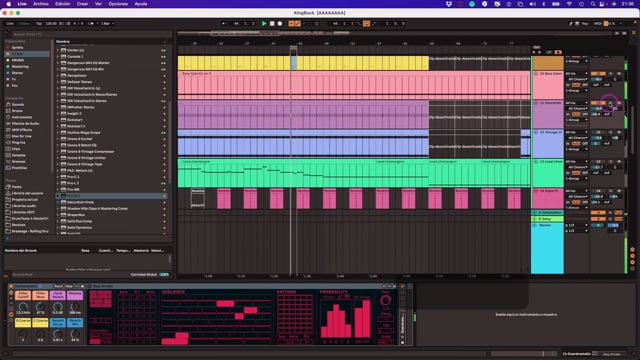Adjust the Cantidad Global groove amount slider
Screen dimensions: 640x360
coord(164,275)
